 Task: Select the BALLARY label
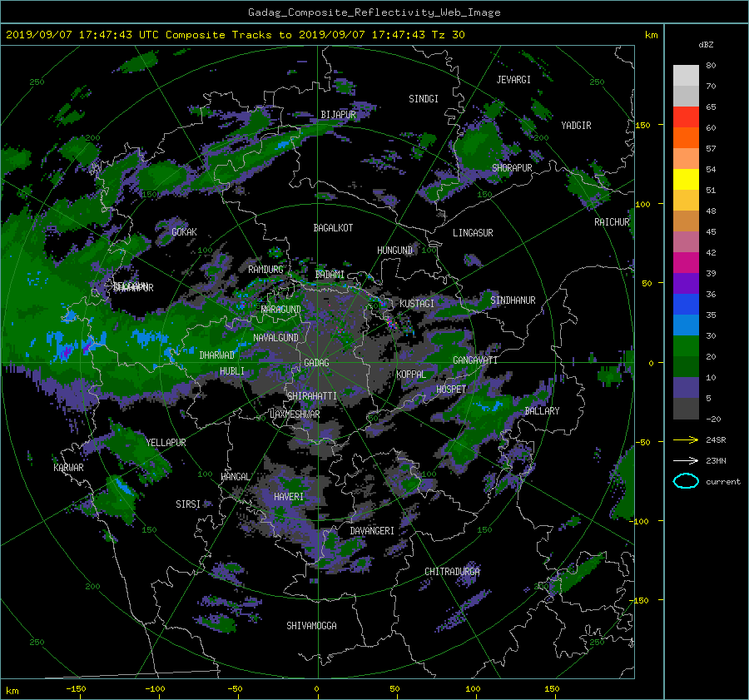tap(542, 411)
